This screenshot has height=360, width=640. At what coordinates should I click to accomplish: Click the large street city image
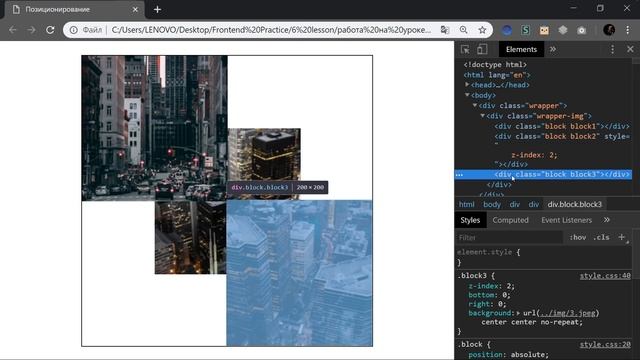point(154,128)
